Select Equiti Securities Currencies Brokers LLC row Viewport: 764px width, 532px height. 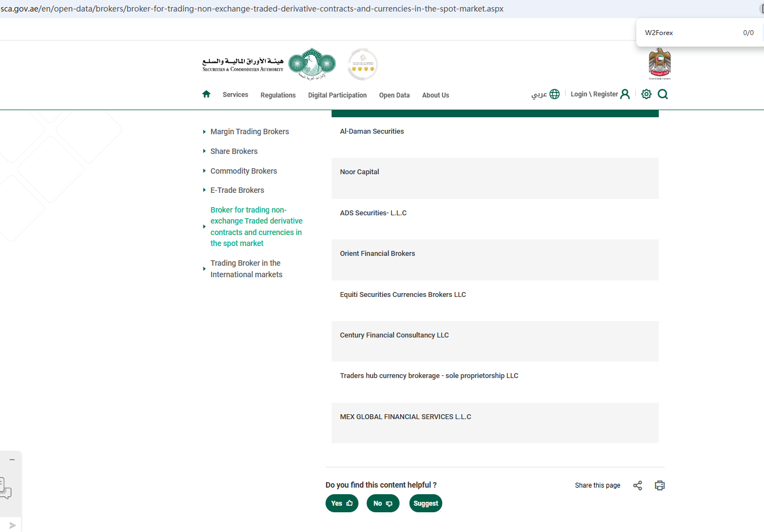coord(495,301)
